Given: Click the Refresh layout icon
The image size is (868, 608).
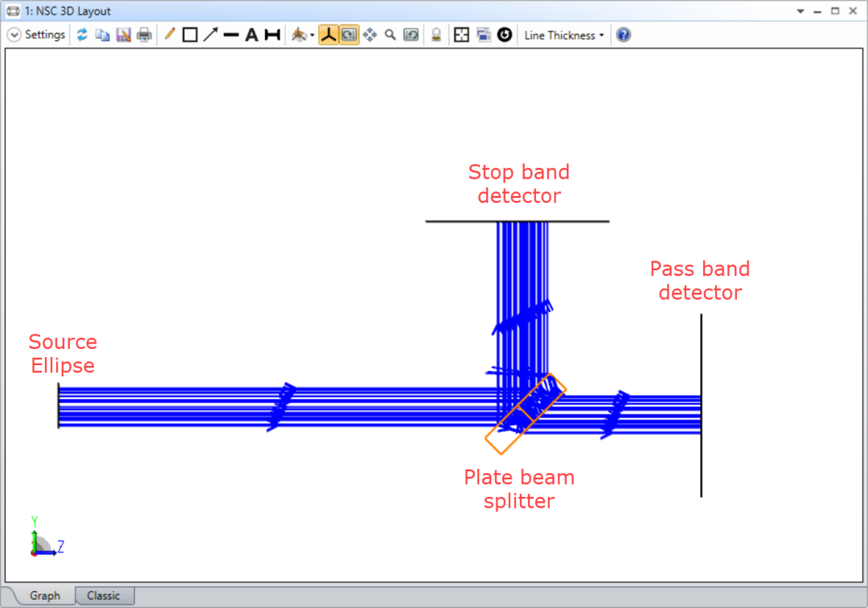Looking at the screenshot, I should click(x=83, y=35).
